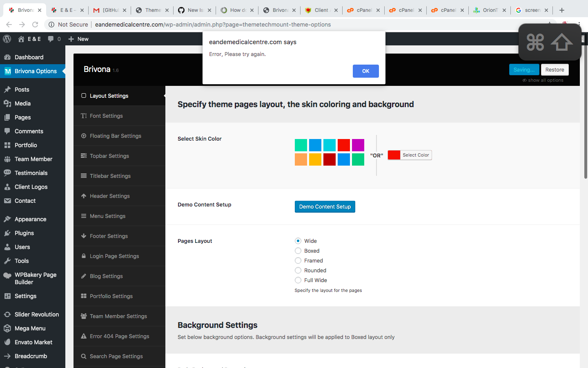
Task: Dismiss the error dialog with OK
Action: [x=365, y=71]
